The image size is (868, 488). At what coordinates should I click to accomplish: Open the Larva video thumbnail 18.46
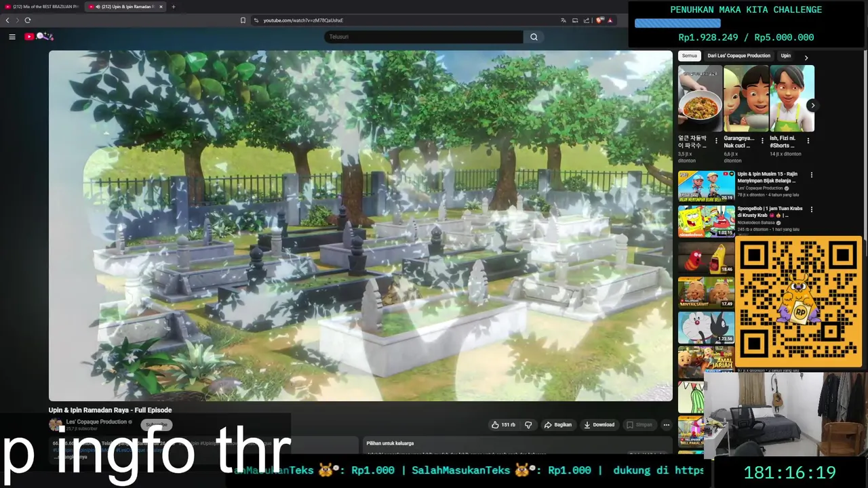coord(706,257)
